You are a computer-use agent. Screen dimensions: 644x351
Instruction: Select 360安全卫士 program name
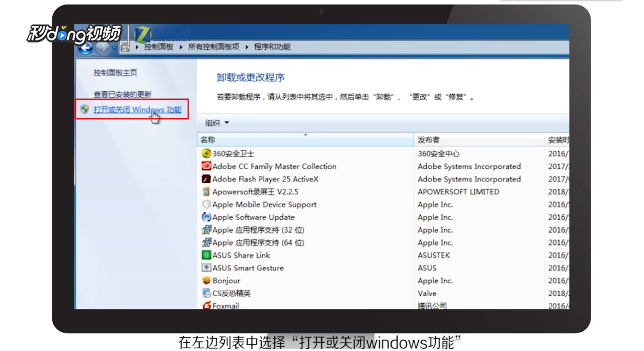coord(233,154)
